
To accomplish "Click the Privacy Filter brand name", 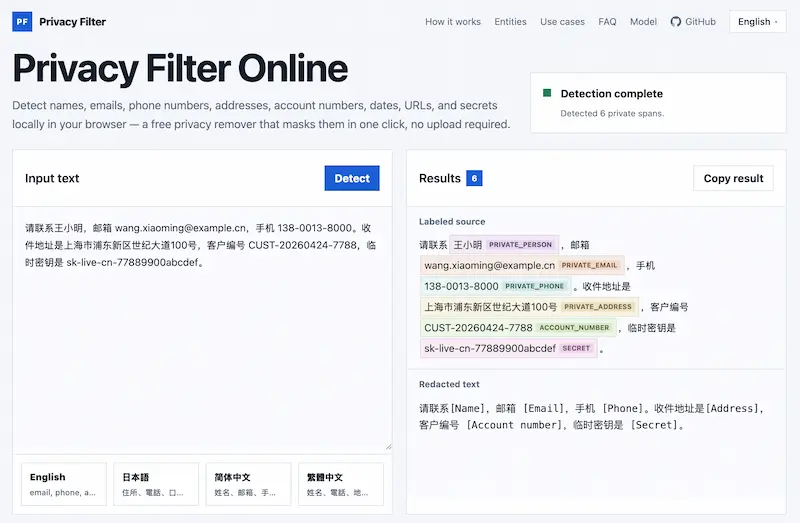I will click(72, 21).
